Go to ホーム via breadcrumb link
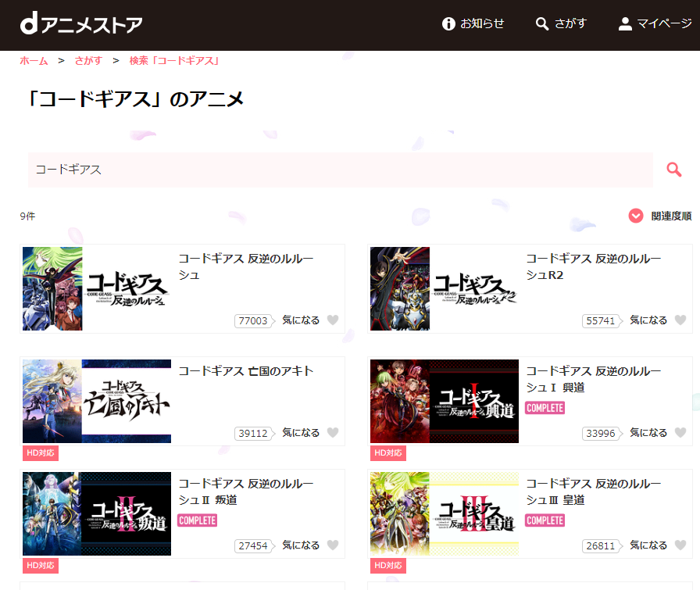 click(34, 60)
